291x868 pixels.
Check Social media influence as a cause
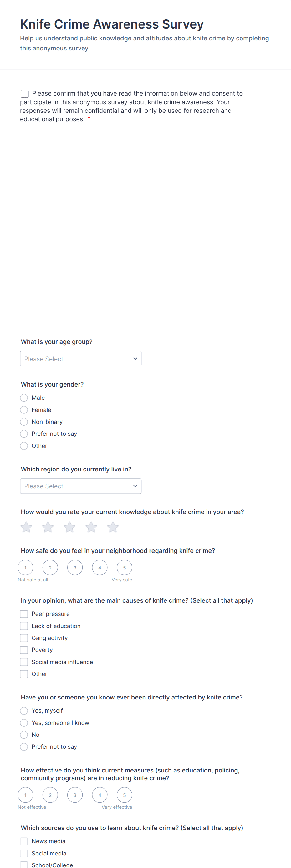tap(24, 662)
